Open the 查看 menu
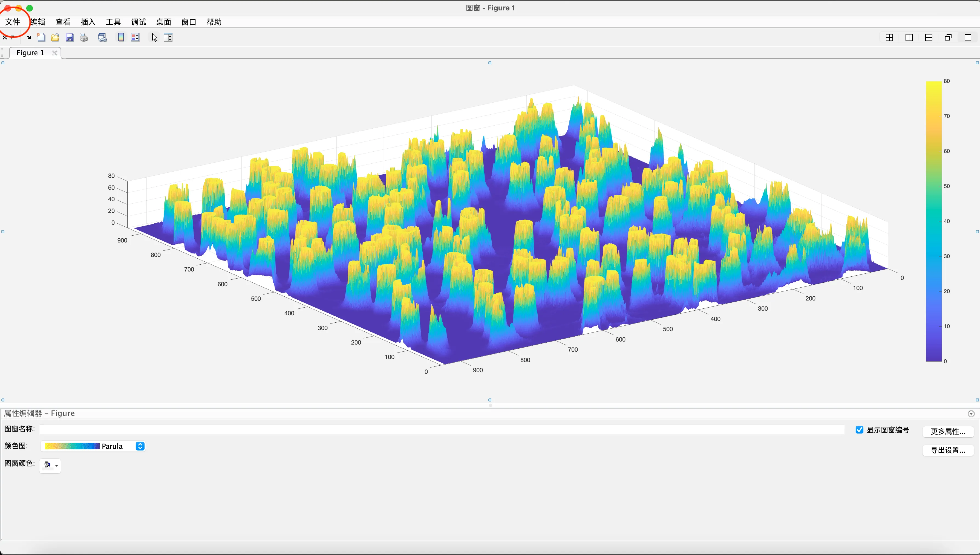The height and width of the screenshot is (555, 980). coord(63,22)
